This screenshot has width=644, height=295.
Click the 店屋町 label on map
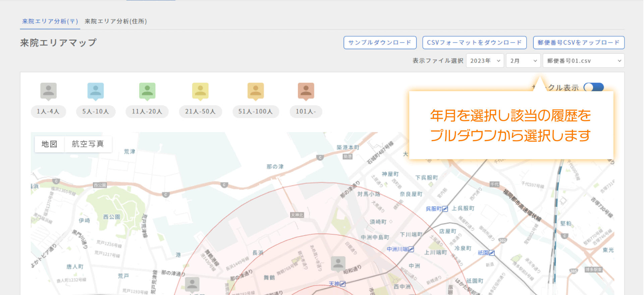pyautogui.click(x=448, y=231)
